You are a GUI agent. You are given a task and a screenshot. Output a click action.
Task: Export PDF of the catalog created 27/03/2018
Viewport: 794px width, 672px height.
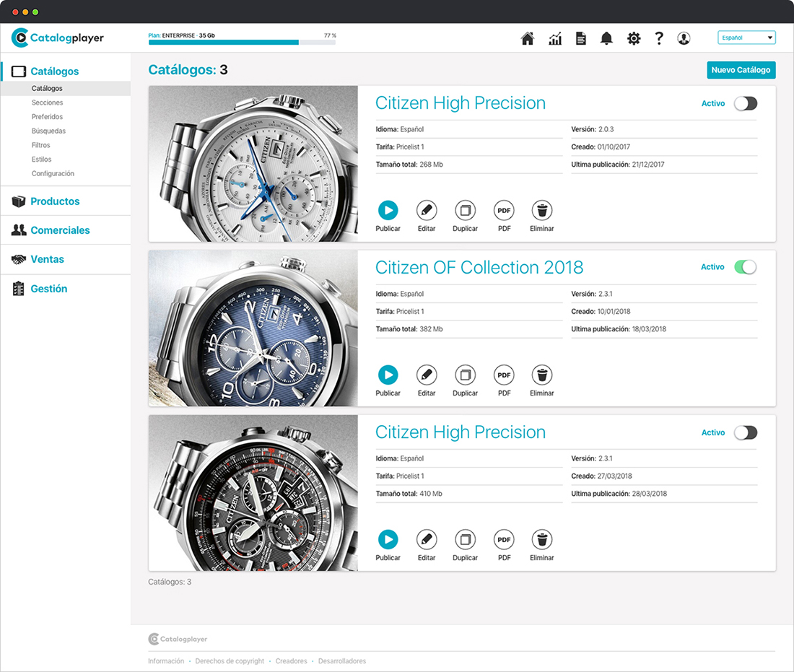pos(504,539)
